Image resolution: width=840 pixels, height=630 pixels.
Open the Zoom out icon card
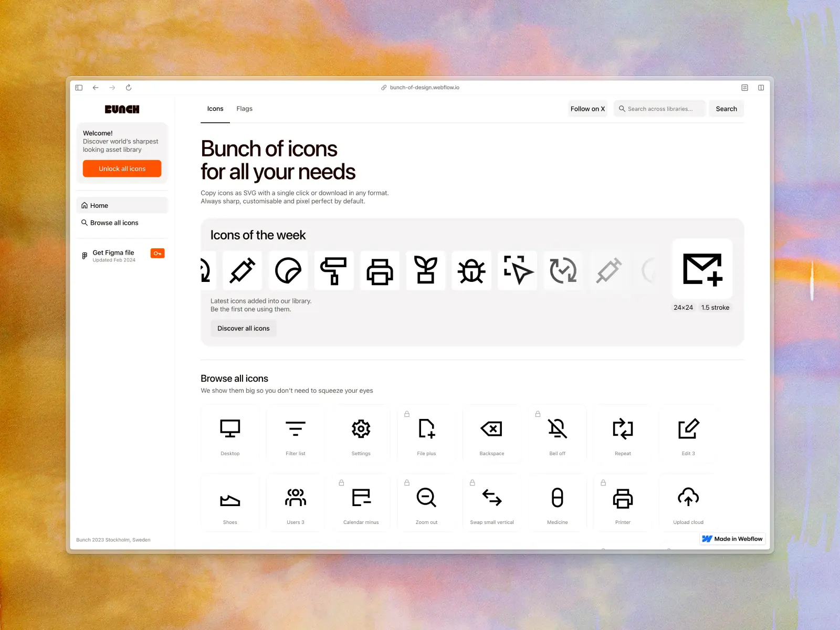426,502
